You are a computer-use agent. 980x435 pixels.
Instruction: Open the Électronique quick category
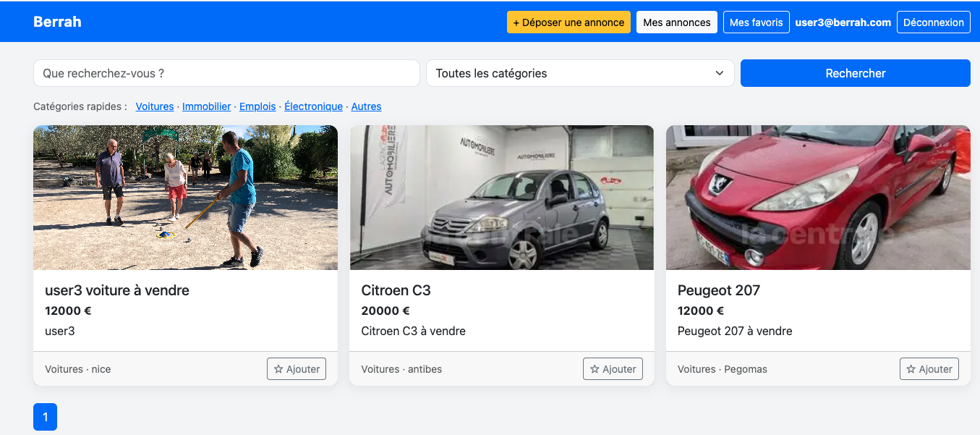pos(313,106)
